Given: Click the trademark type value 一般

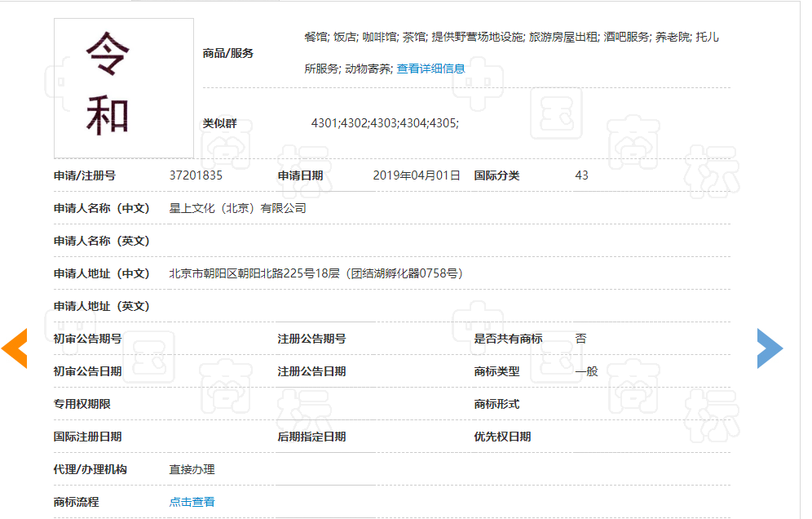Looking at the screenshot, I should 586,371.
